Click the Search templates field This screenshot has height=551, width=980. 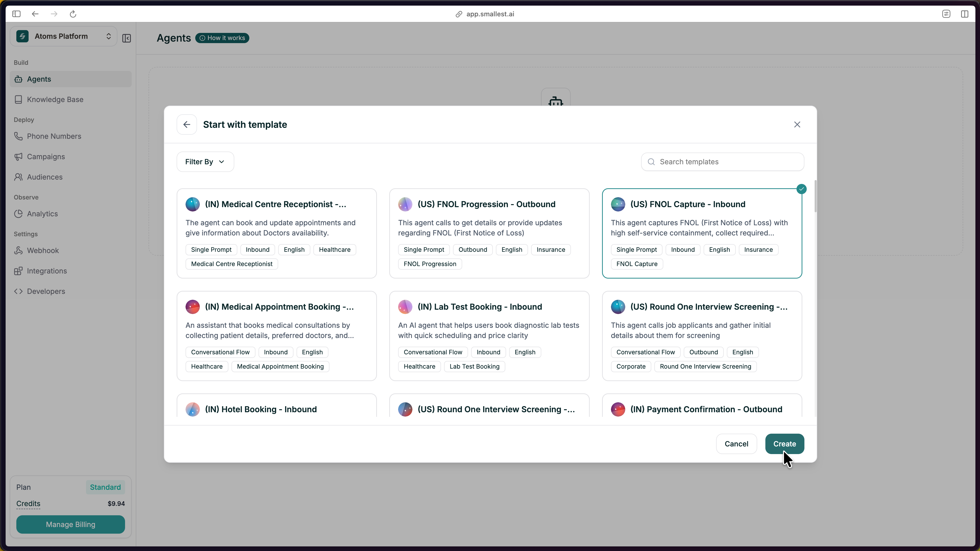(722, 161)
